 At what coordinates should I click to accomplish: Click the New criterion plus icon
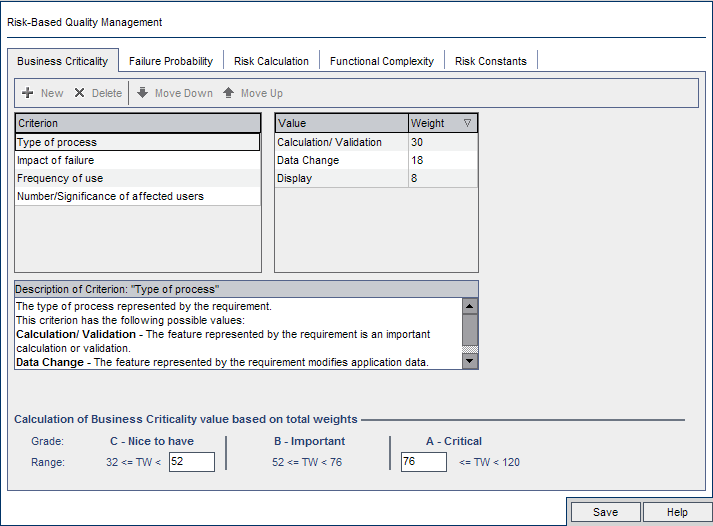28,93
